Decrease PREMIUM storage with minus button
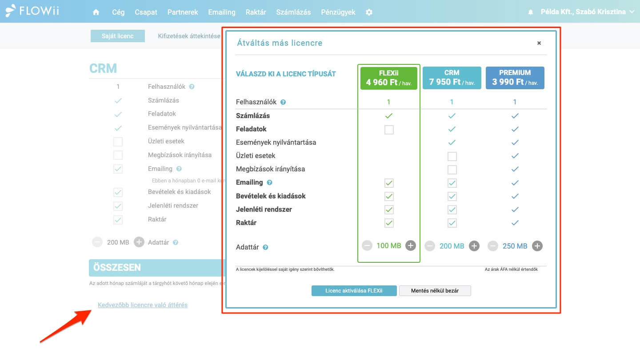The width and height of the screenshot is (640, 364). point(493,246)
